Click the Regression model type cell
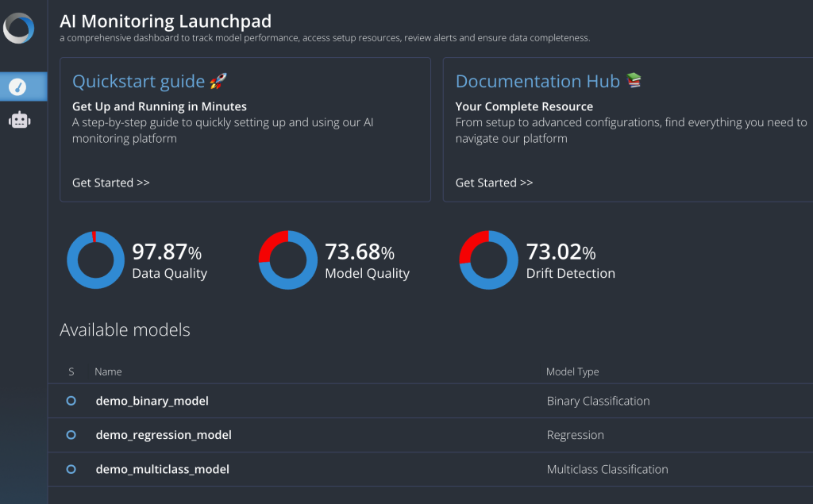 (x=575, y=435)
